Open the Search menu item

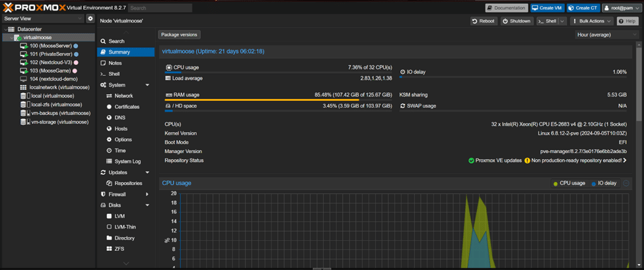(x=125, y=41)
